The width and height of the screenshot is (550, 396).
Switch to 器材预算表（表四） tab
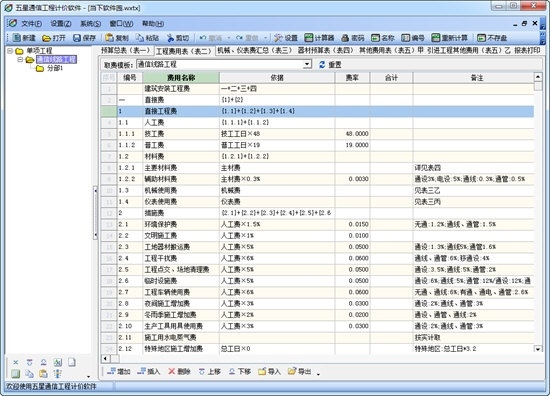pos(325,51)
